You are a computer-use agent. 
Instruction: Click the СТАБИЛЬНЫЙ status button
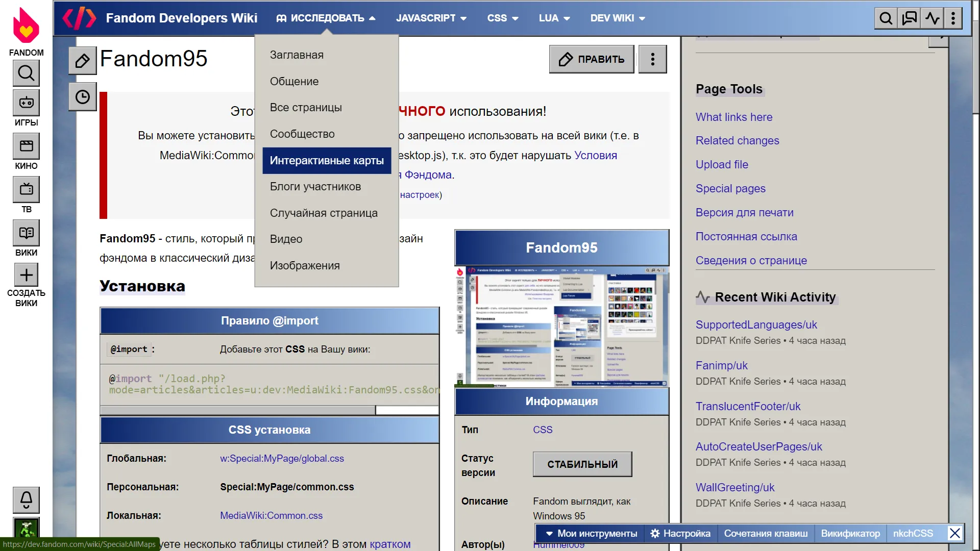[582, 464]
